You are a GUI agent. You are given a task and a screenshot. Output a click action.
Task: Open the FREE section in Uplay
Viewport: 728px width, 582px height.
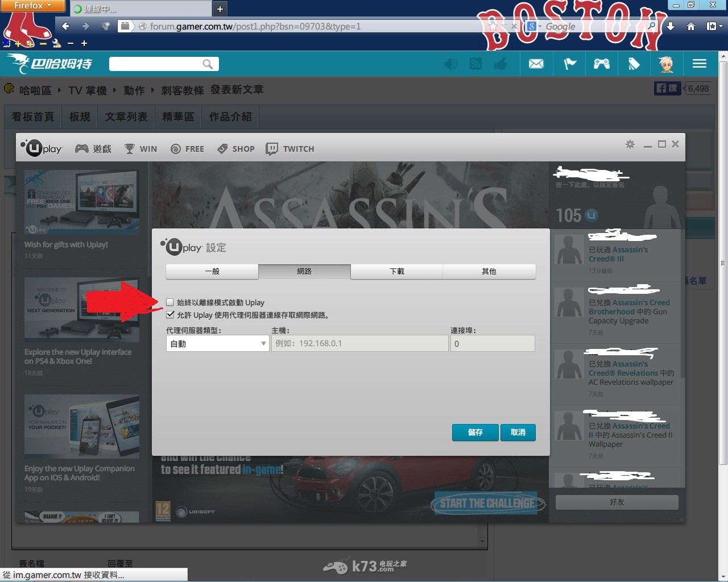pos(187,149)
